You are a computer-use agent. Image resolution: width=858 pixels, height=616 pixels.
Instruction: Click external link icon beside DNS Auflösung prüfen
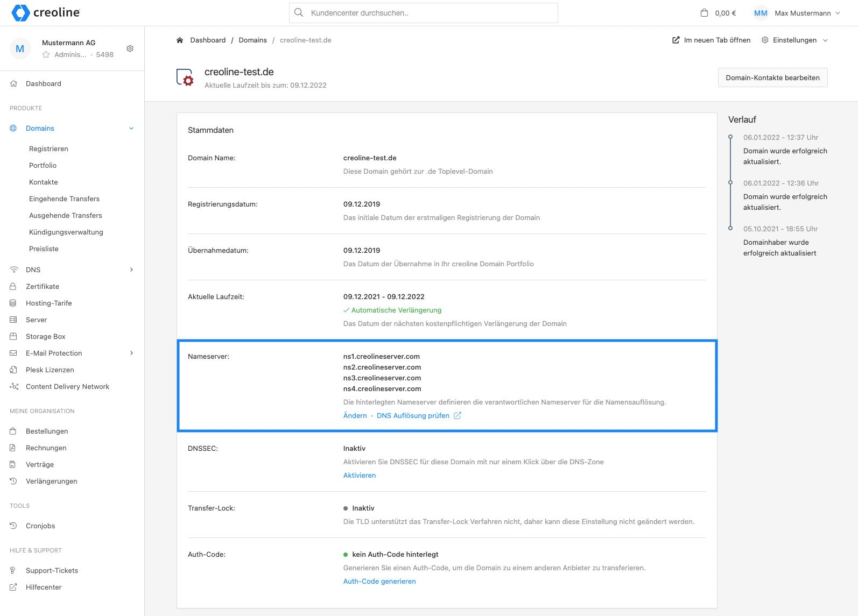point(458,415)
